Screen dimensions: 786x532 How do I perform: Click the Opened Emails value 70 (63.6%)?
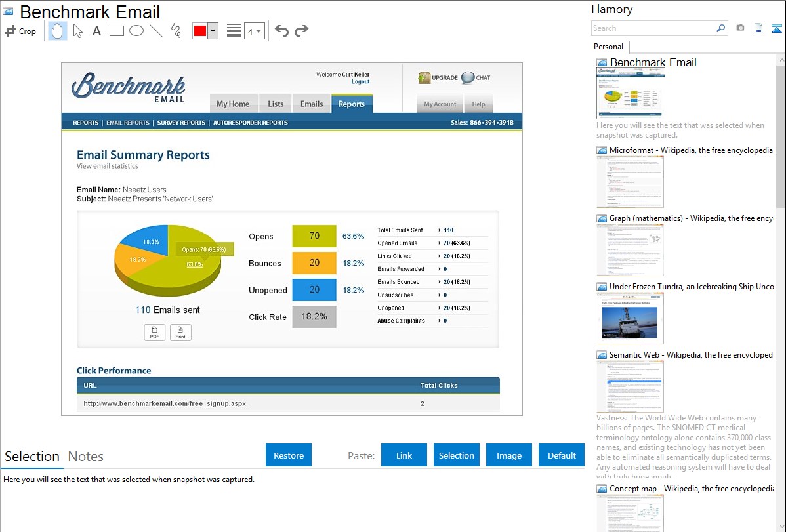coord(457,243)
